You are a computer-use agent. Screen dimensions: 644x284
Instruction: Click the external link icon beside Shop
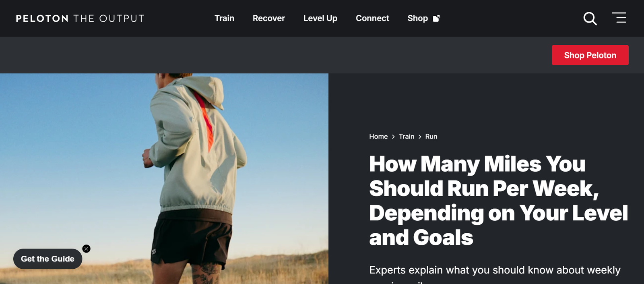[436, 19]
